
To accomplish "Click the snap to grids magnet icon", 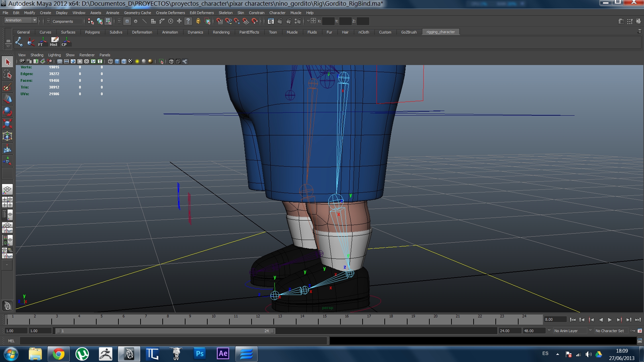I will point(219,21).
